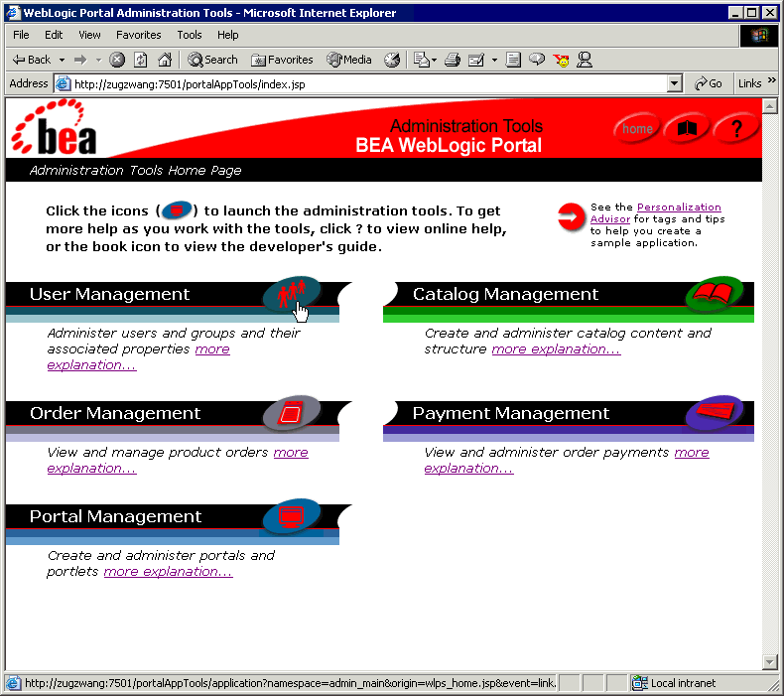Image resolution: width=784 pixels, height=696 pixels.
Task: Click the smiley messenger toolbar icon
Action: tap(561, 60)
